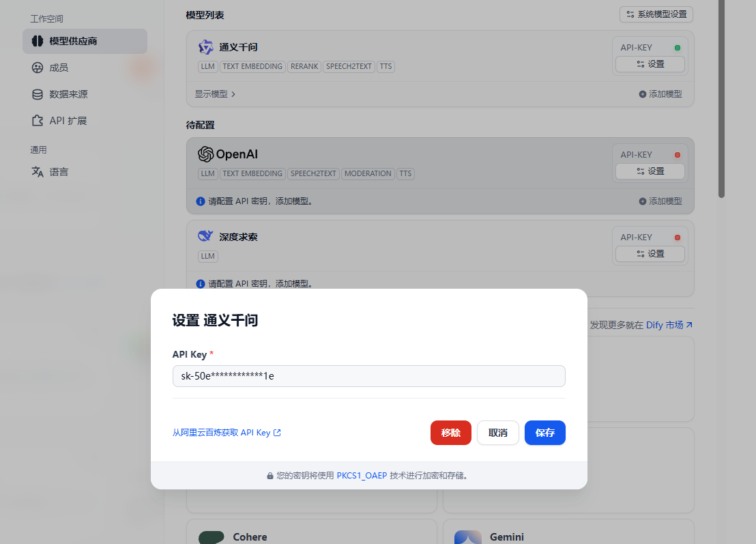
Task: Click the external link icon after API Key link
Action: [x=277, y=433]
